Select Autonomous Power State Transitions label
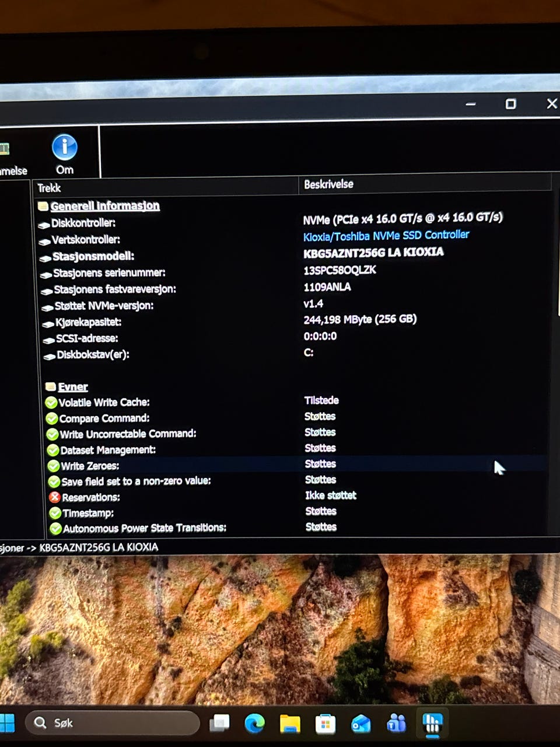560x747 pixels. (x=145, y=528)
